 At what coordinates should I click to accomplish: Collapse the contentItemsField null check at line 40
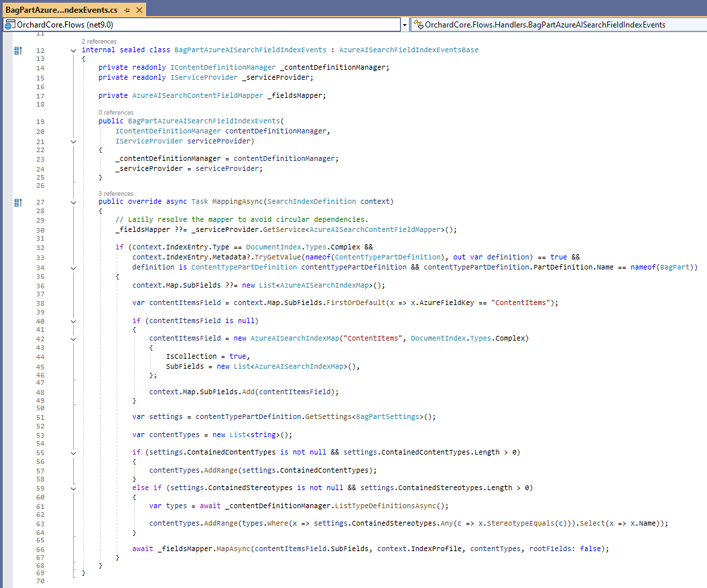[x=73, y=322]
